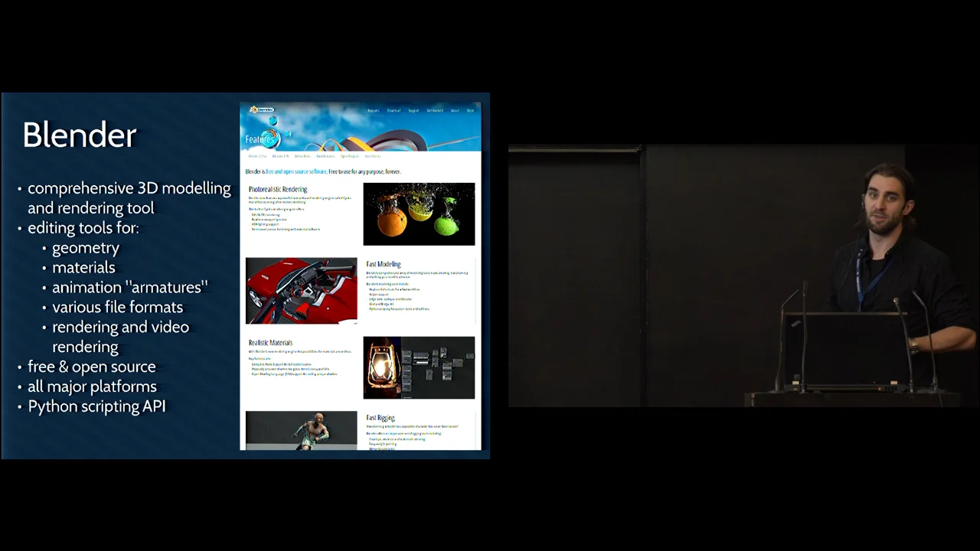The height and width of the screenshot is (551, 980).
Task: Click the 'editing tools for:' bullet
Action: pyautogui.click(x=83, y=228)
